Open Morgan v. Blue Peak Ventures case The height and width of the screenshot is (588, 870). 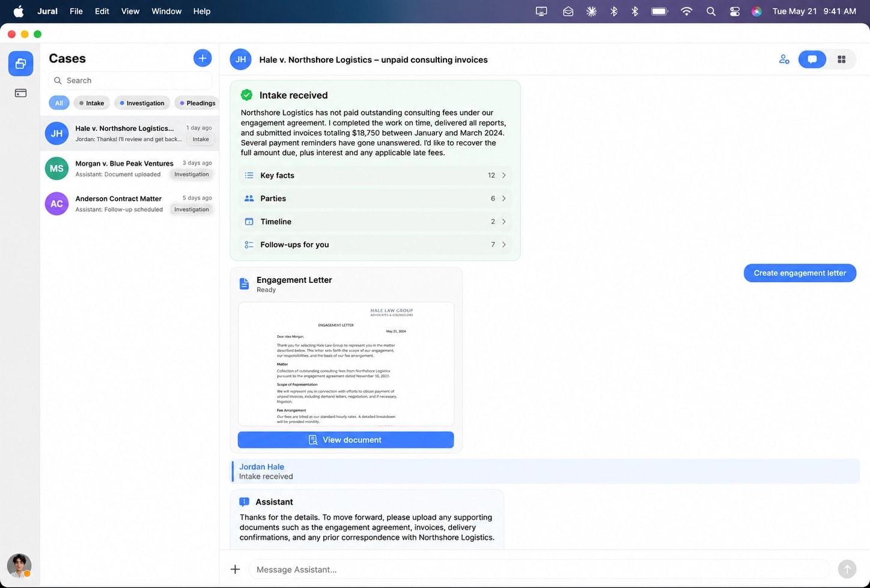click(x=130, y=169)
